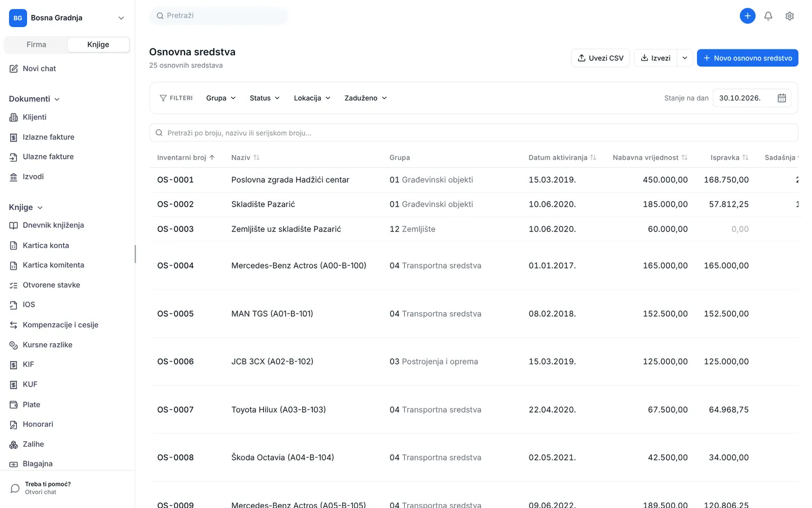Sort by Naziv column arrows
Viewport: 812px width, 508px height.
(x=257, y=157)
